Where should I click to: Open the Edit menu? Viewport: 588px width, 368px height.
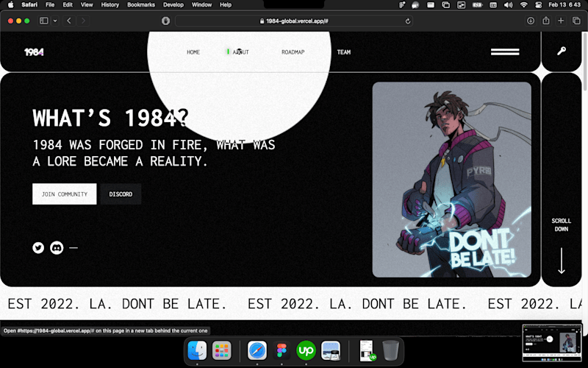[68, 5]
